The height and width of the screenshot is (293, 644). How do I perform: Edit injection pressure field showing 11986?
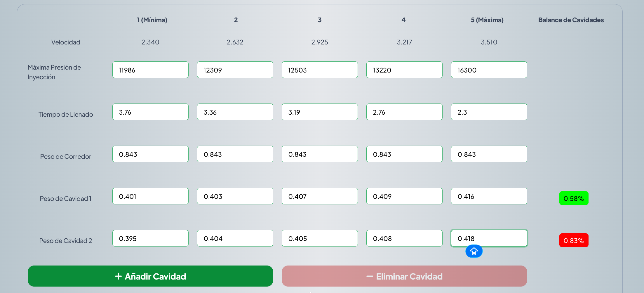[150, 70]
